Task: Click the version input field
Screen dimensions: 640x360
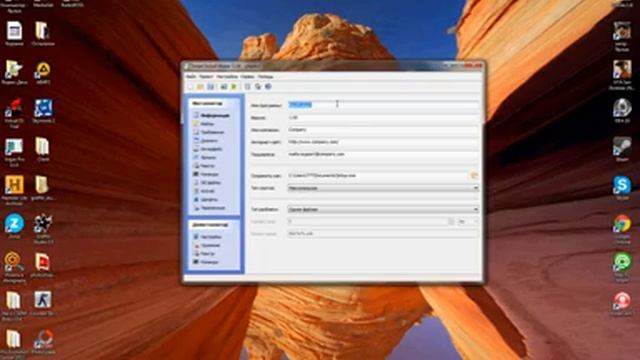Action: [383, 118]
